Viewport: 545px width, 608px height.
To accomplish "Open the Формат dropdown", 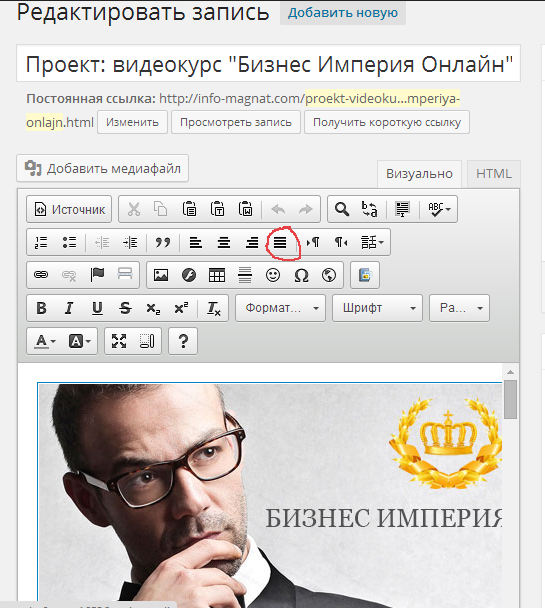I will 280,308.
